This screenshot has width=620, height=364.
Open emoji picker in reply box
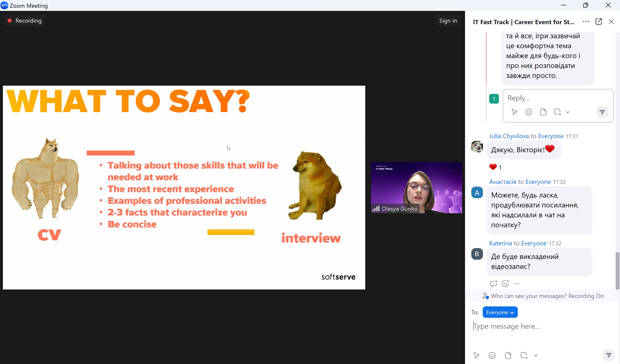(x=528, y=112)
